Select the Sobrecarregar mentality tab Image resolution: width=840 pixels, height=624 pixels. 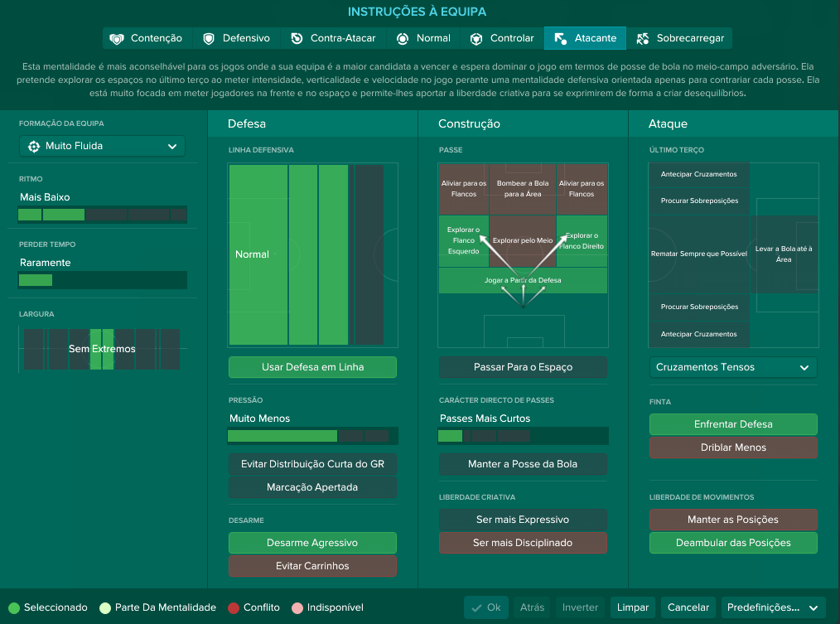[x=679, y=39]
